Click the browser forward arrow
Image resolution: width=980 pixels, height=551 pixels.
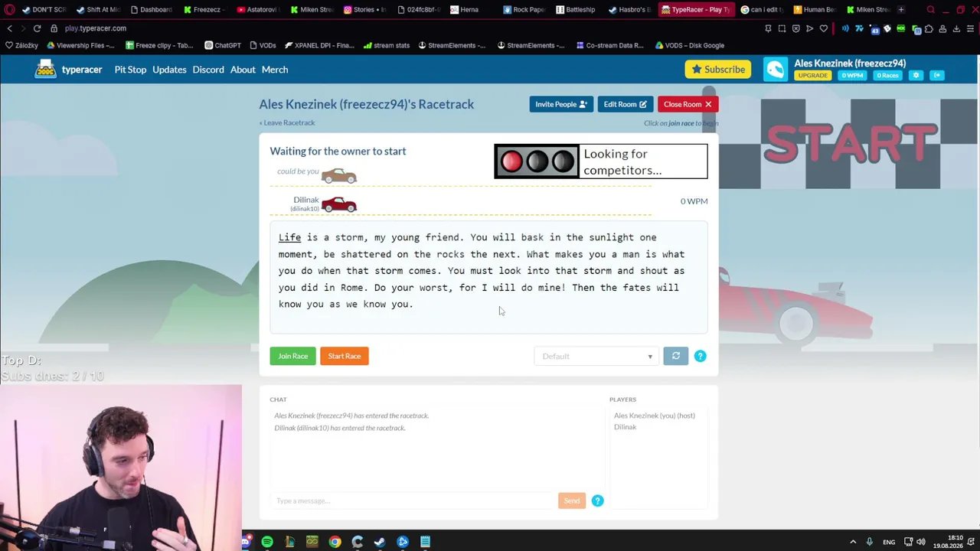pos(23,28)
